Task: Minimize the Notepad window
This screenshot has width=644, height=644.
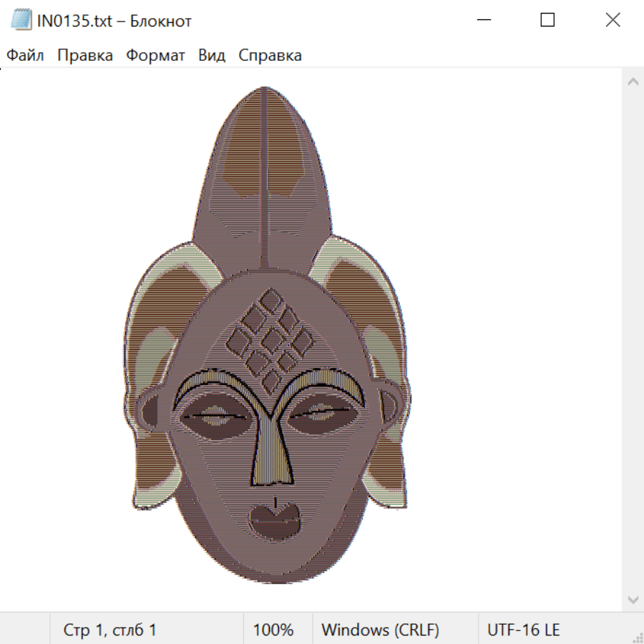Action: tap(482, 20)
